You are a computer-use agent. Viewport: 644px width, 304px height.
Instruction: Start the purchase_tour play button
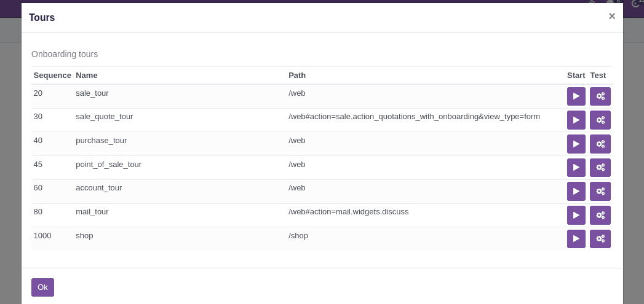point(576,144)
